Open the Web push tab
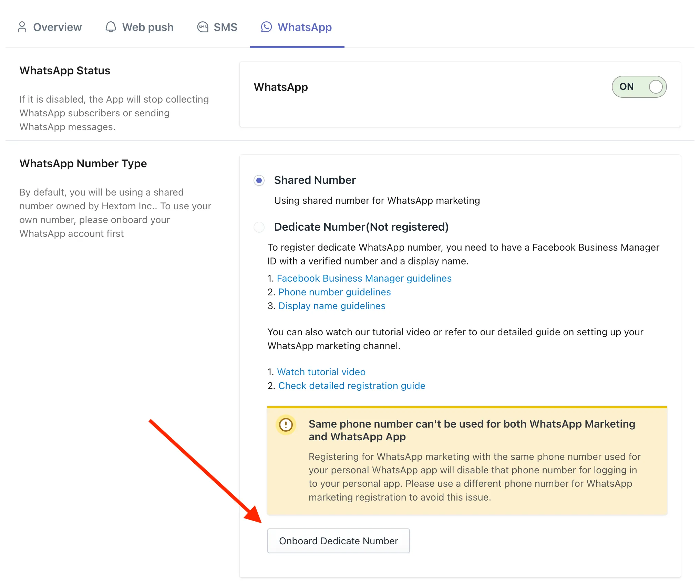 tap(140, 27)
